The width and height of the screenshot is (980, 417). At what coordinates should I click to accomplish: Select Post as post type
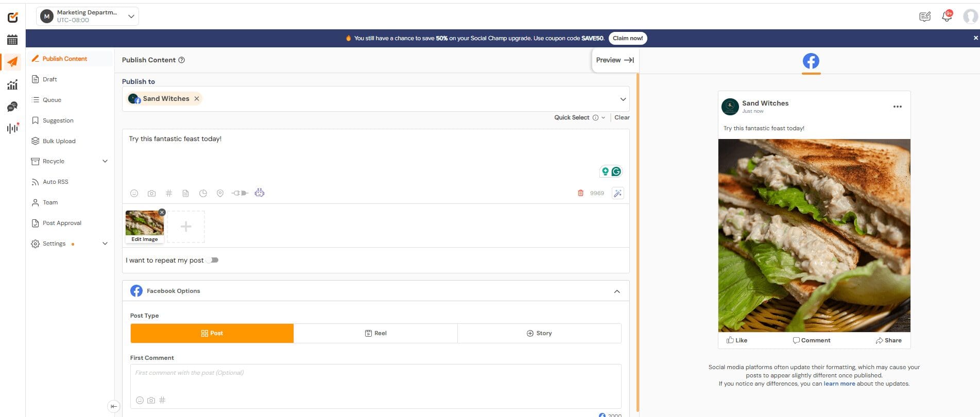click(x=212, y=333)
